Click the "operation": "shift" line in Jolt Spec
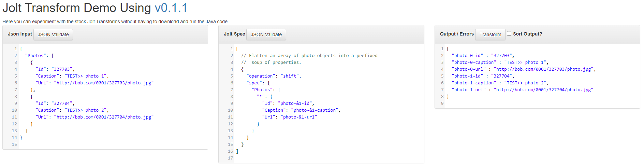644x166 pixels. [x=274, y=76]
